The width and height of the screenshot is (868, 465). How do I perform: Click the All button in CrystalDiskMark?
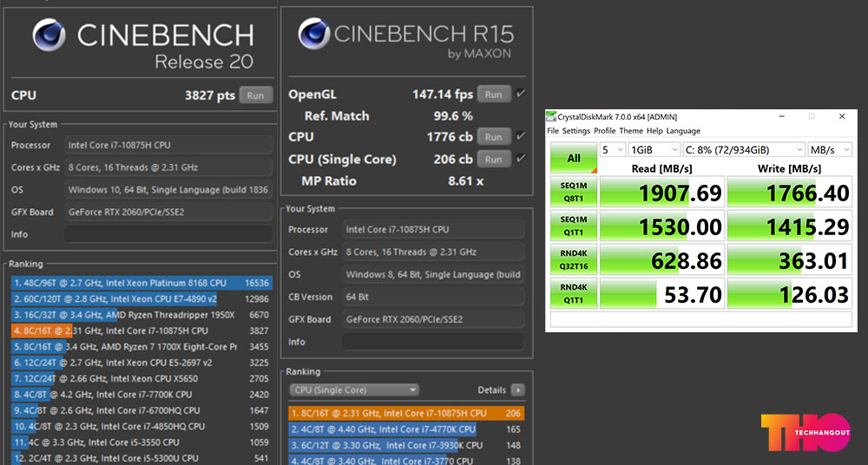point(574,158)
